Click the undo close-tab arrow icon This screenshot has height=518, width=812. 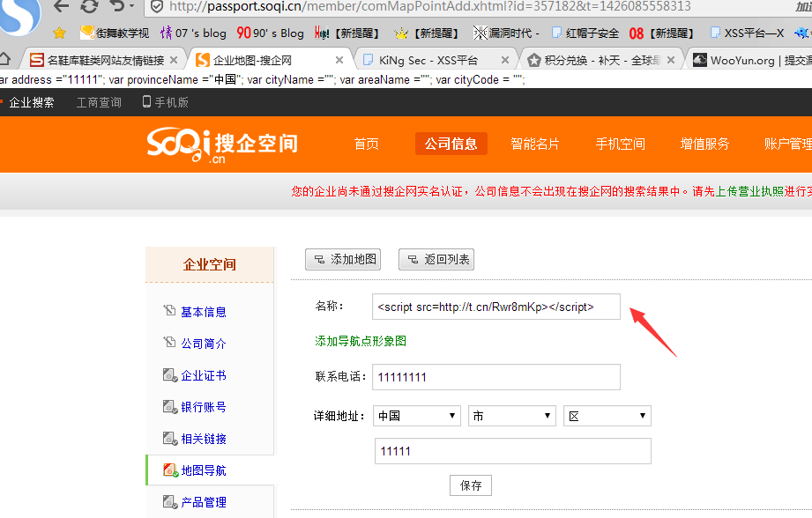click(117, 6)
